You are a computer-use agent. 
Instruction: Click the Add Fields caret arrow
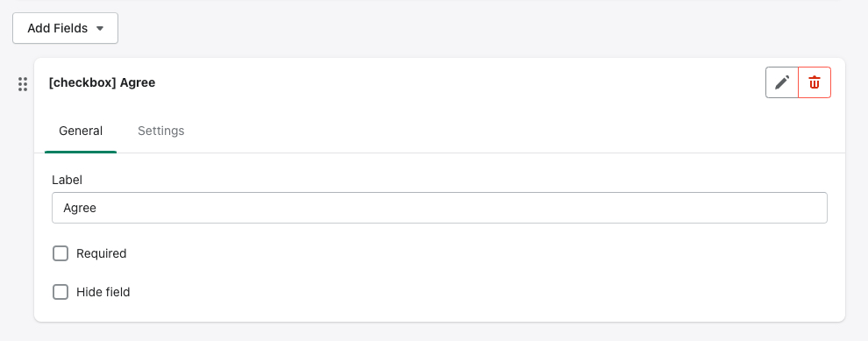coord(100,28)
